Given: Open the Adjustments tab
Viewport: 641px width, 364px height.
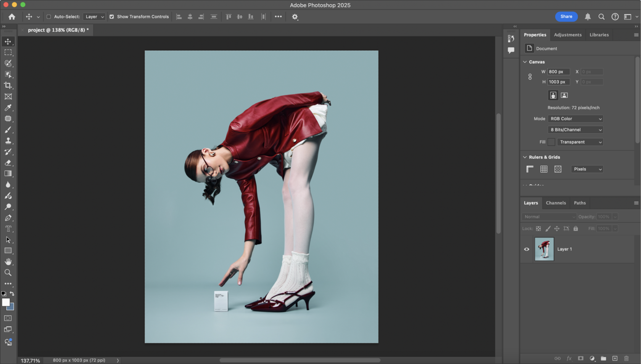Looking at the screenshot, I should [x=567, y=35].
